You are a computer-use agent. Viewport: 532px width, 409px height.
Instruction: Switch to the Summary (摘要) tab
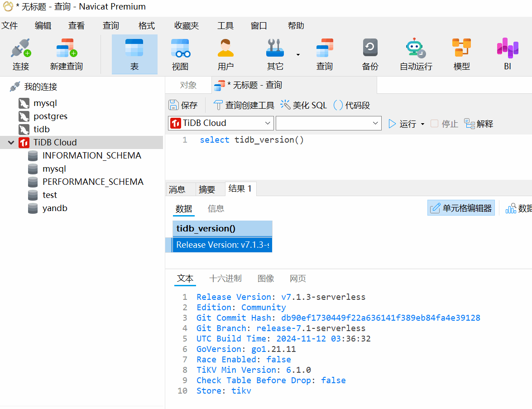[211, 189]
